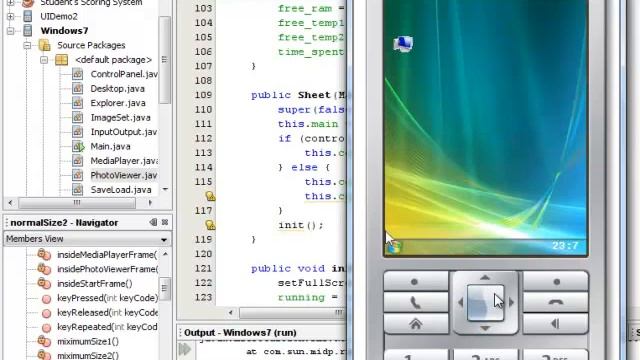Minimize the Navigator panel with its arrow icon

[153, 222]
